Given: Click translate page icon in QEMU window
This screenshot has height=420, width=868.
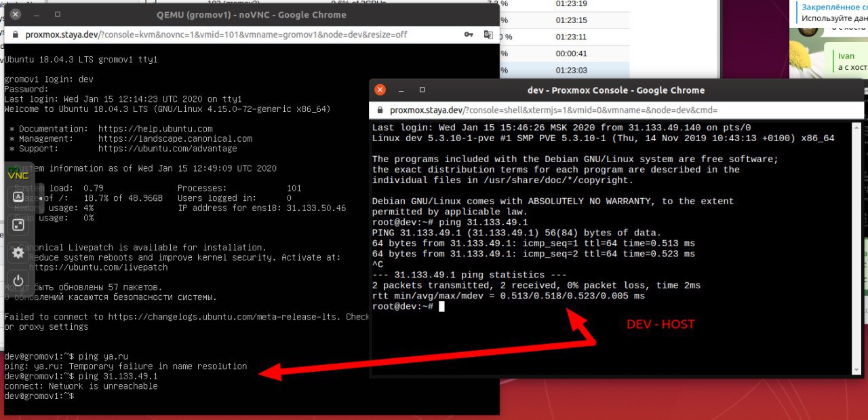Looking at the screenshot, I should pyautogui.click(x=488, y=35).
